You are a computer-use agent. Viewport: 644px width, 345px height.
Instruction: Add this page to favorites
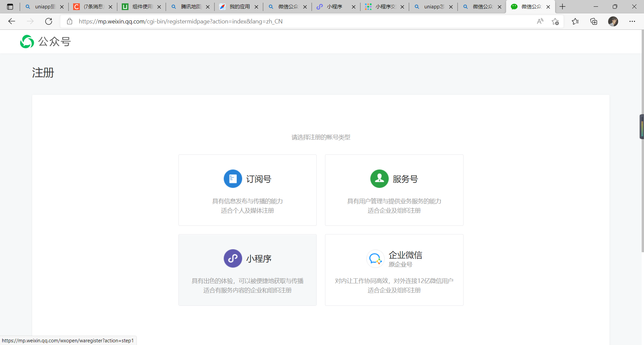tap(555, 21)
